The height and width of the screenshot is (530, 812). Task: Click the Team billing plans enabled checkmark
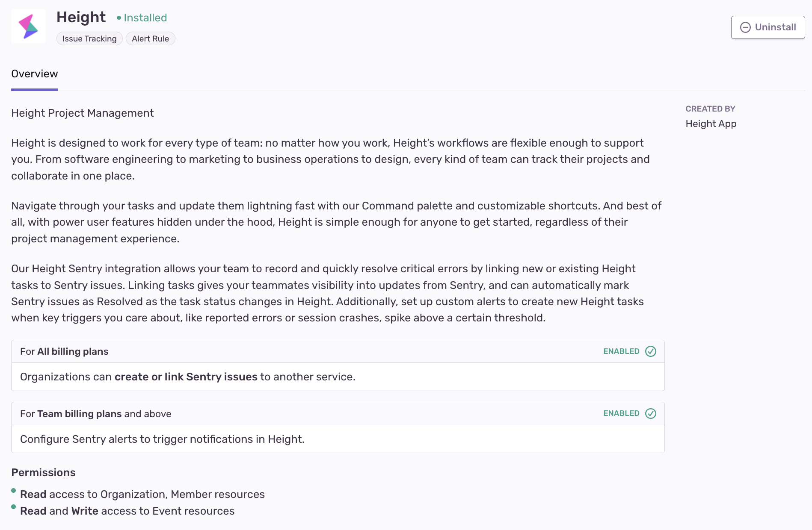pos(650,413)
